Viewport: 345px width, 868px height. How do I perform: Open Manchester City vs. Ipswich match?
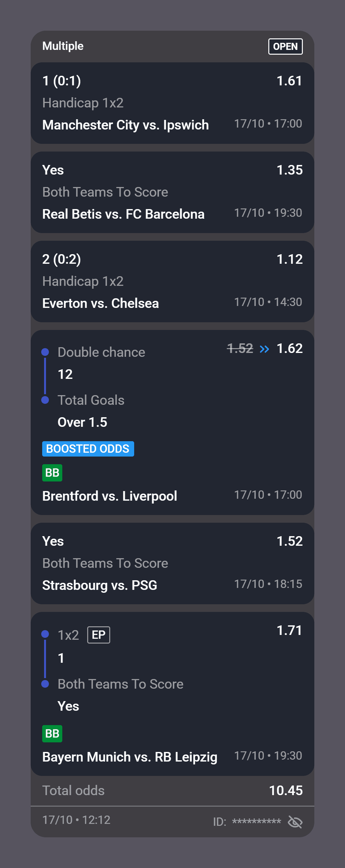[126, 125]
